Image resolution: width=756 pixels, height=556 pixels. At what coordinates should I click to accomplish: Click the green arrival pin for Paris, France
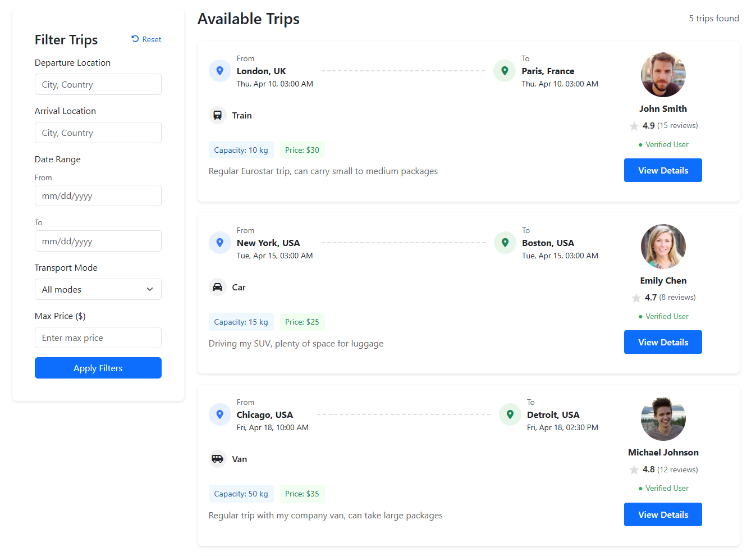[504, 70]
